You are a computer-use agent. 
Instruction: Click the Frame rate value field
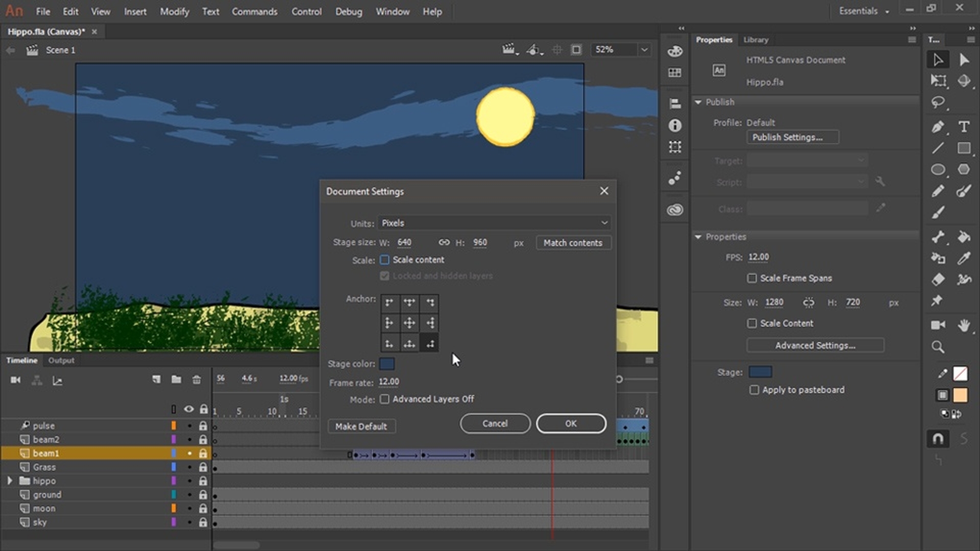pos(388,381)
